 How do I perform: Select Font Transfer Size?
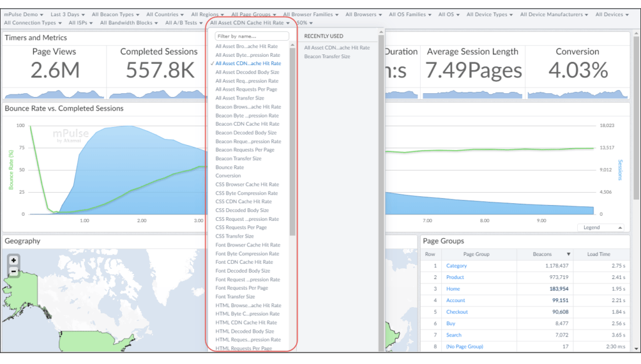pos(235,296)
